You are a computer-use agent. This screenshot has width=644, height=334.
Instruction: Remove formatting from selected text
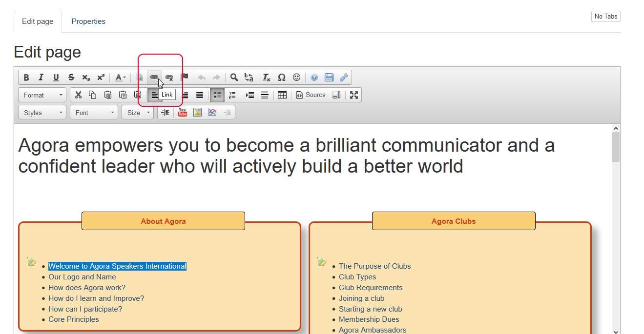click(x=267, y=78)
